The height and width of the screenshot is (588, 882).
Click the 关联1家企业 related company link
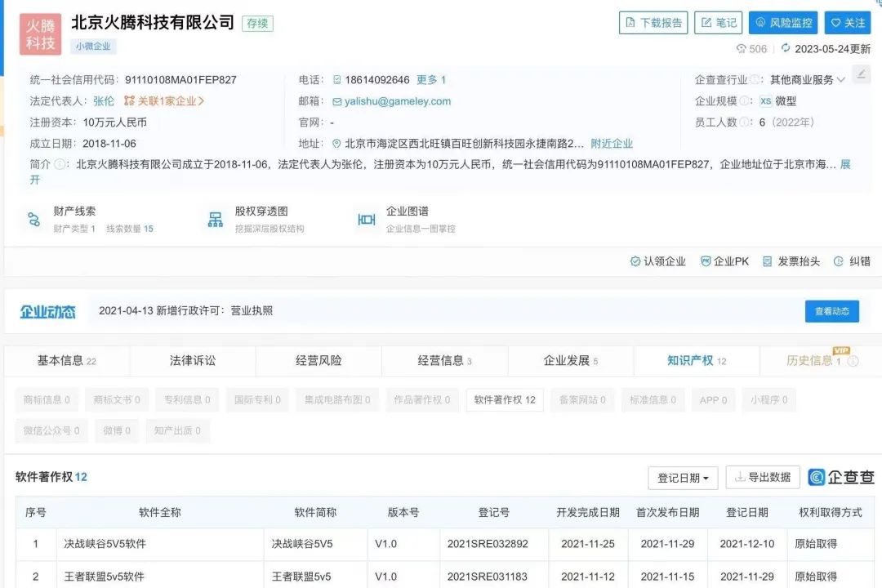164,101
